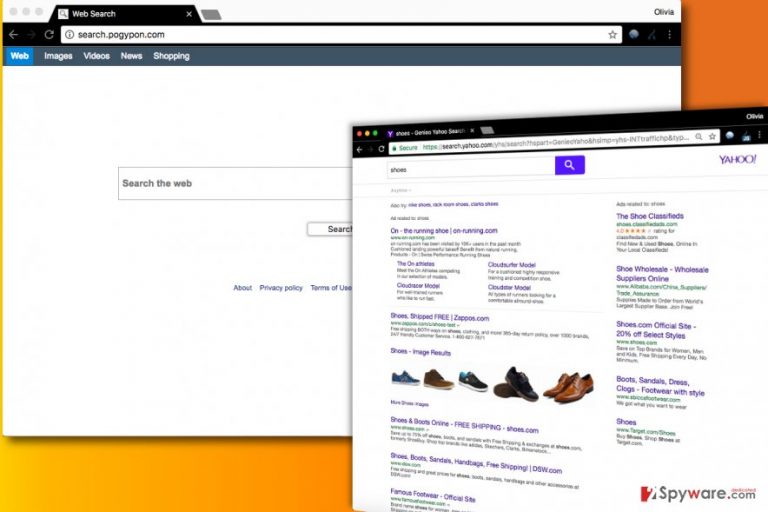Viewport: 768px width, 512px height.
Task: Focus the search.yahoo.com address bar
Action: click(553, 143)
